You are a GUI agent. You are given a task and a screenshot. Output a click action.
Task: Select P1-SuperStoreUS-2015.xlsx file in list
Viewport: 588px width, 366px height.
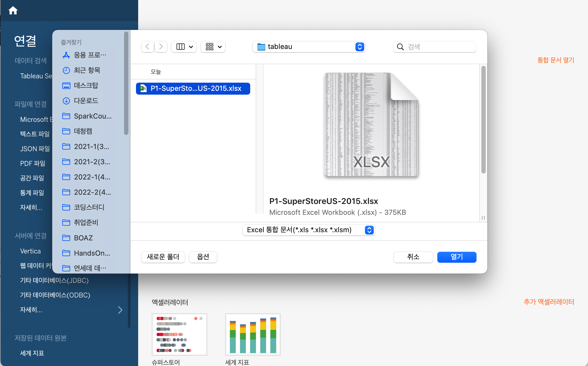193,89
